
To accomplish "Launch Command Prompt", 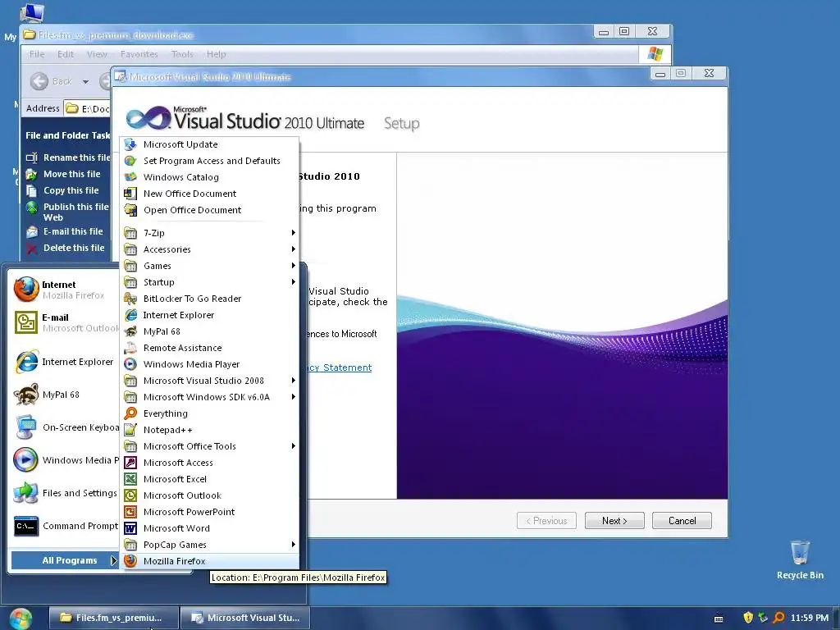I will (64, 526).
